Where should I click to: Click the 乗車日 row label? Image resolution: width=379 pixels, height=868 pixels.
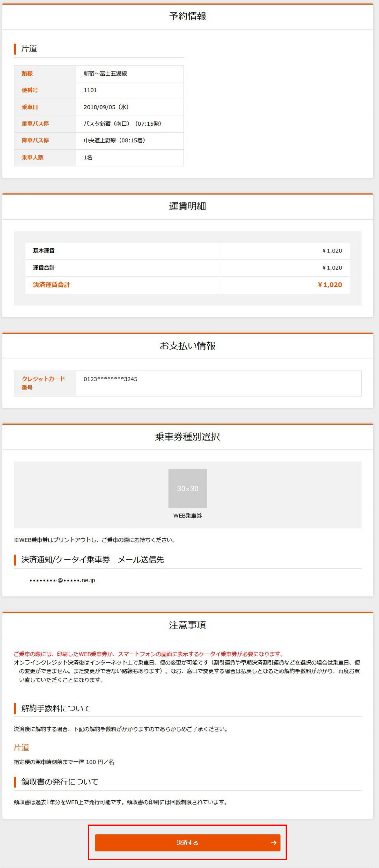(30, 107)
